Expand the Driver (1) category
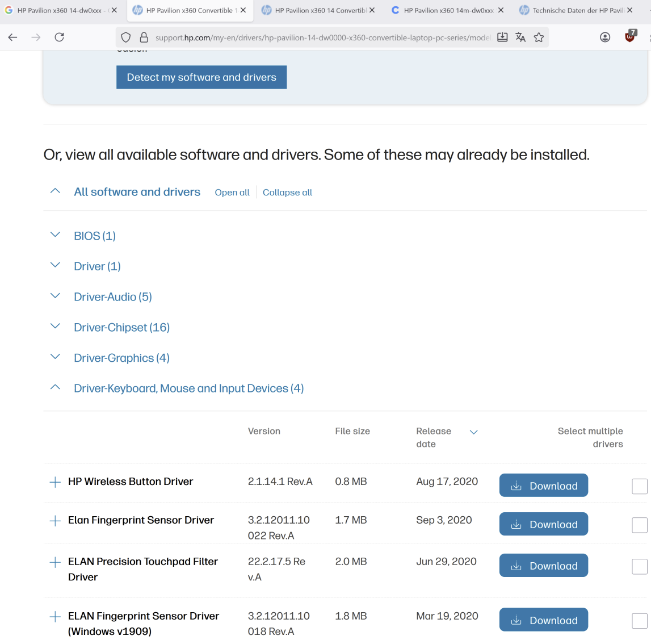 (55, 265)
